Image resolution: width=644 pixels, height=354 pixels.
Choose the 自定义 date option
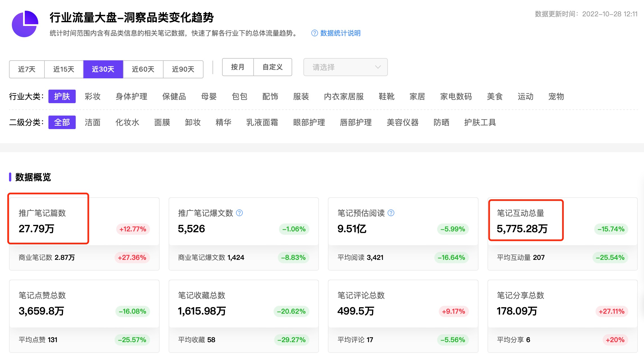272,67
